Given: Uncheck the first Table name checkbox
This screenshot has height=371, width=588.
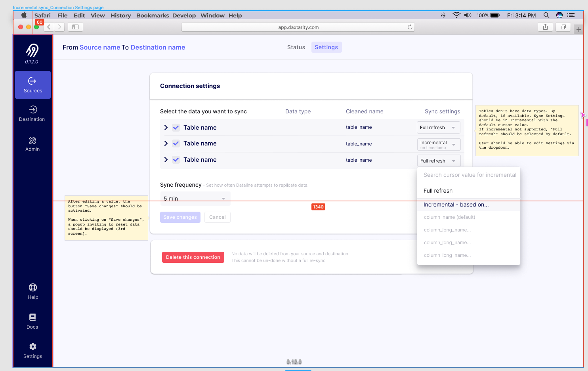Looking at the screenshot, I should point(176,127).
